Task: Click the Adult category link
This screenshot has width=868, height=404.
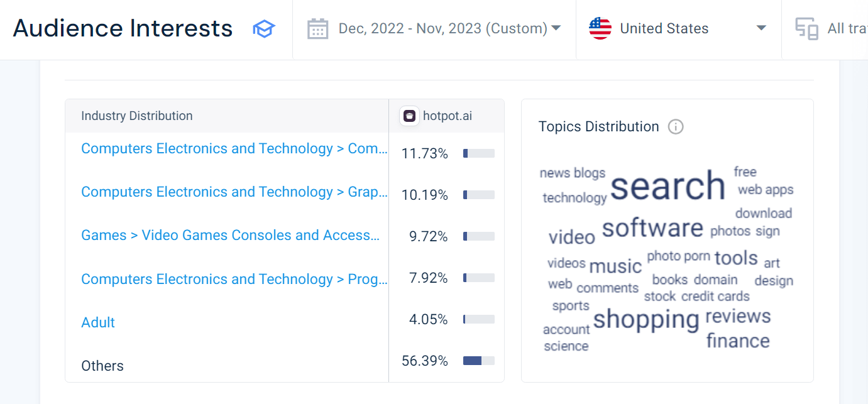Action: point(98,323)
